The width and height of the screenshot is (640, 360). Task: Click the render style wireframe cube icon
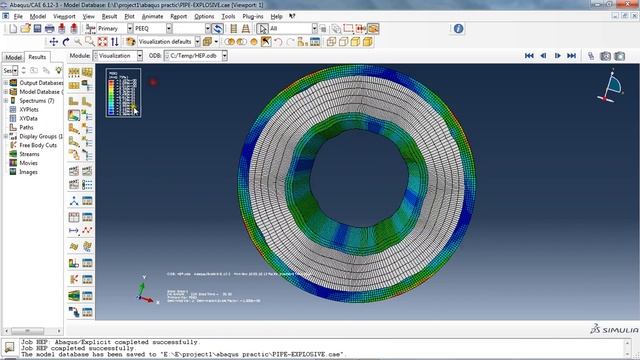pyautogui.click(x=331, y=42)
